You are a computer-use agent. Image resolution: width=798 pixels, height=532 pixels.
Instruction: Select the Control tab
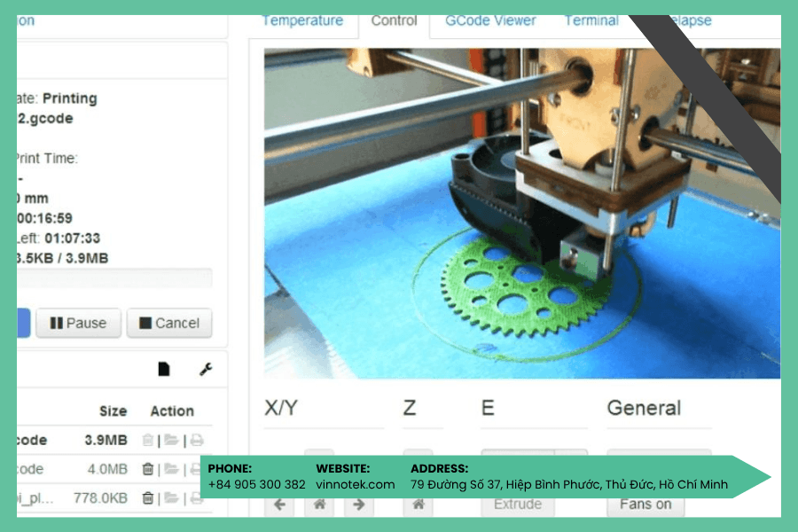click(394, 20)
